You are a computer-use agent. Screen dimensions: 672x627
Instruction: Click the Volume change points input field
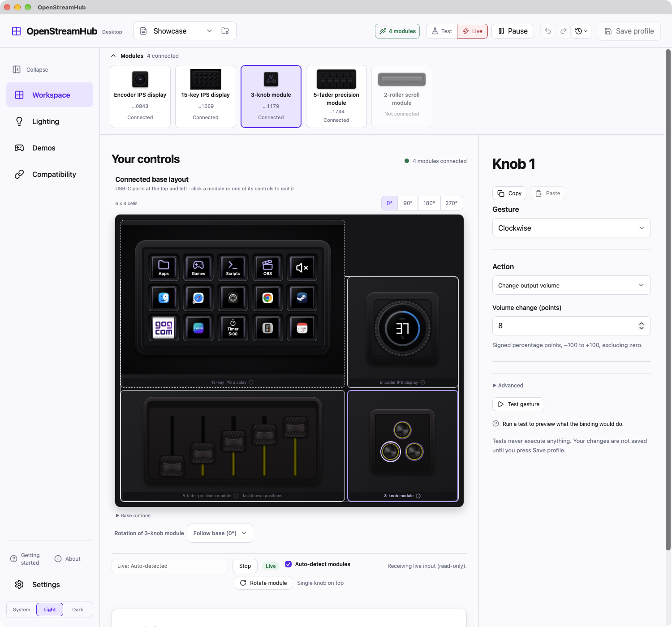point(572,326)
